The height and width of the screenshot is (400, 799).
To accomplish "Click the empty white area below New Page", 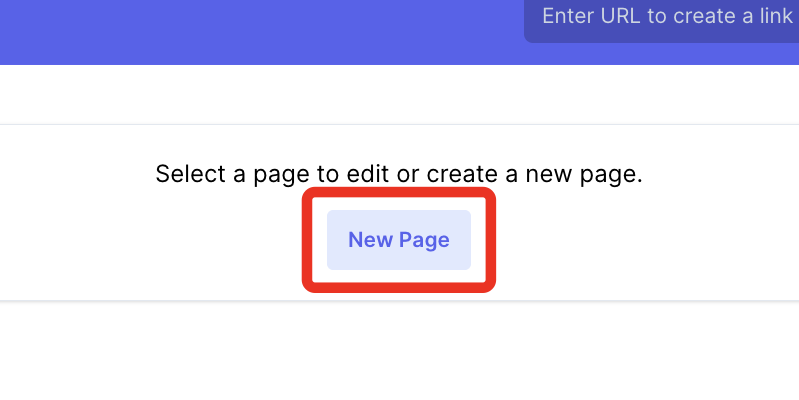I will [x=398, y=350].
